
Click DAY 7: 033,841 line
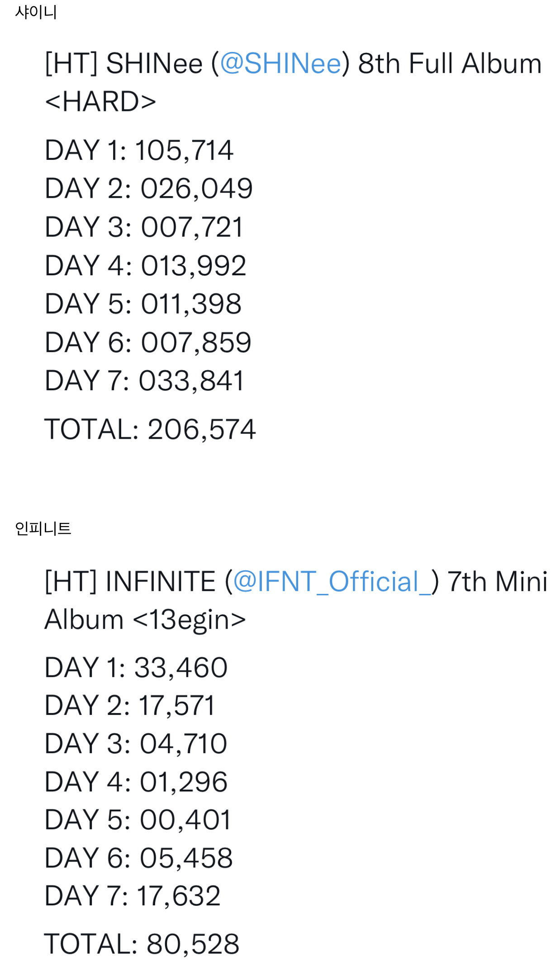click(x=145, y=381)
